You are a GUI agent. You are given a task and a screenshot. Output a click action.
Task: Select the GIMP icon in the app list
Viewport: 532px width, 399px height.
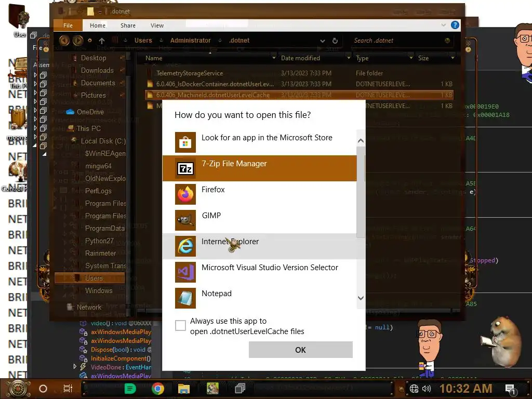(185, 220)
